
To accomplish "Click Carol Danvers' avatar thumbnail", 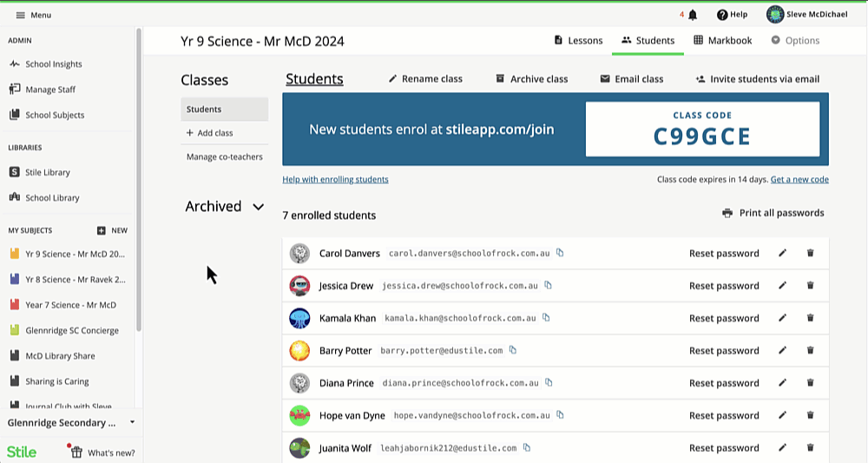I will (299, 253).
